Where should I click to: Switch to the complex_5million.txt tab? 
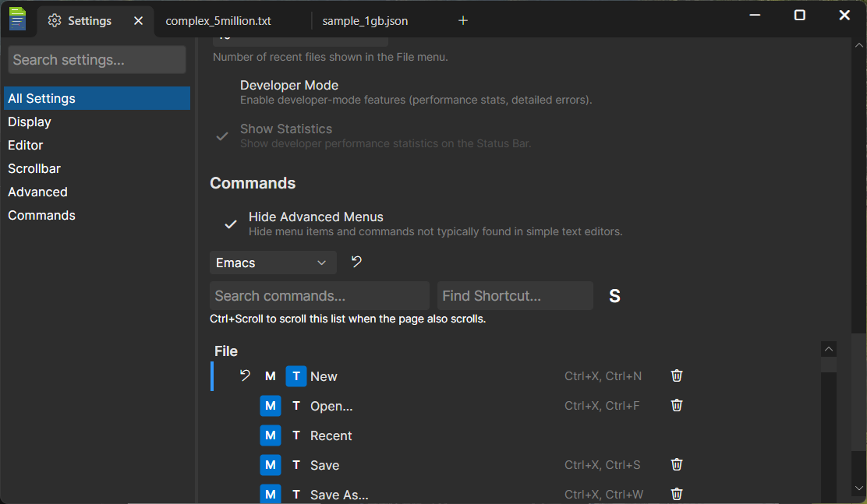coord(218,21)
